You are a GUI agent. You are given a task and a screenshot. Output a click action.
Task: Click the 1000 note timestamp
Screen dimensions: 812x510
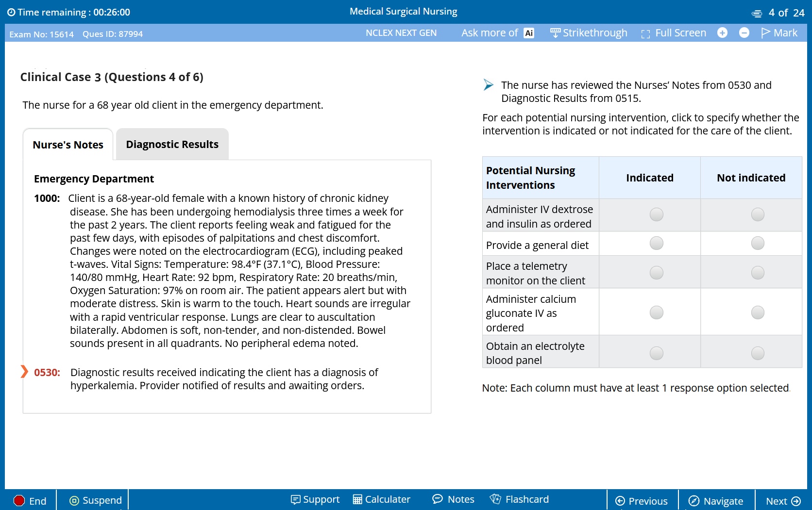point(47,198)
